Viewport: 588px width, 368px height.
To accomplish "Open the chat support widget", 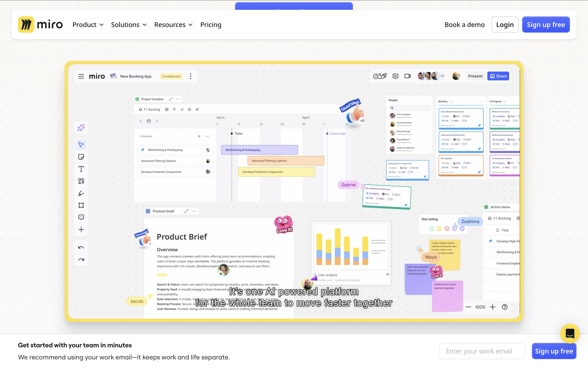I will click(570, 333).
